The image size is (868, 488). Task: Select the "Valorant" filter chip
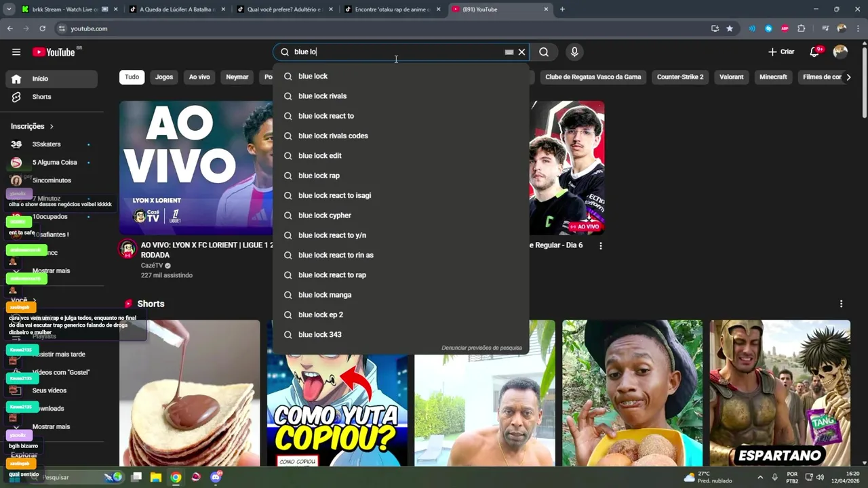(x=732, y=77)
